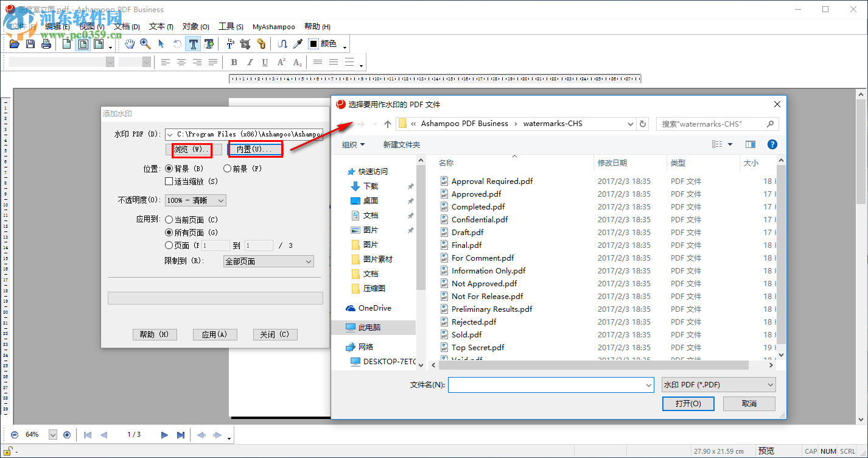The width and height of the screenshot is (868, 458).
Task: Select the Eyedropper color picker tool
Action: pyautogui.click(x=298, y=44)
